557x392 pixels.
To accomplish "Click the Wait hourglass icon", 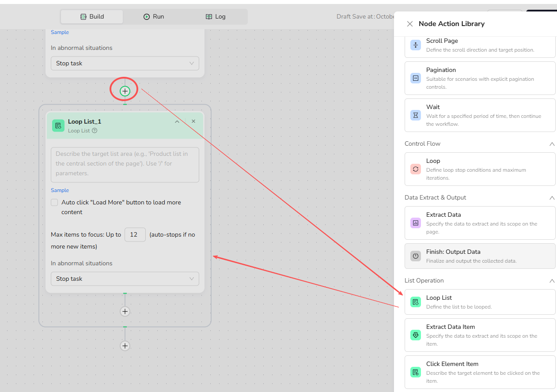I will pyautogui.click(x=415, y=115).
